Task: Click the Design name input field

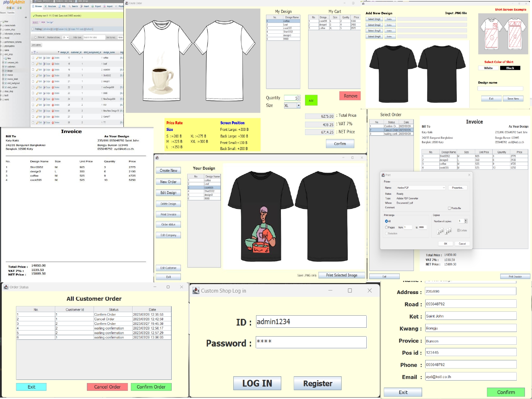Action: (x=500, y=89)
